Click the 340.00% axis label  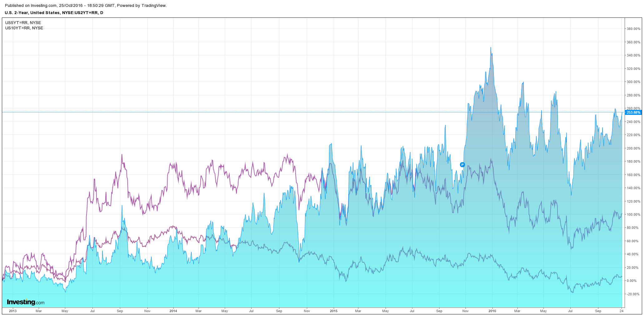tap(634, 55)
